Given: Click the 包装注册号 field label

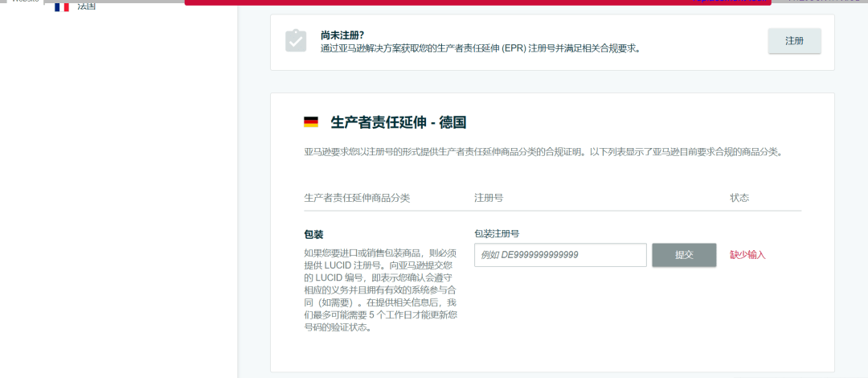Looking at the screenshot, I should click(x=497, y=234).
